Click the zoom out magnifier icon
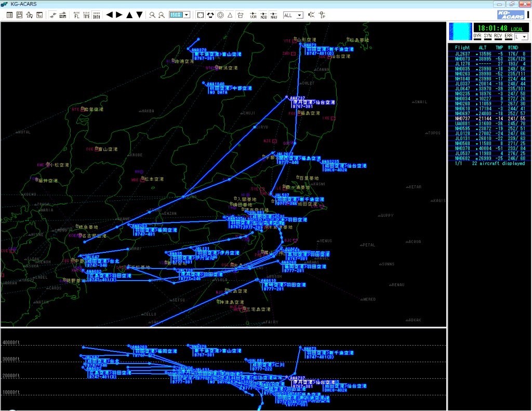 click(152, 15)
